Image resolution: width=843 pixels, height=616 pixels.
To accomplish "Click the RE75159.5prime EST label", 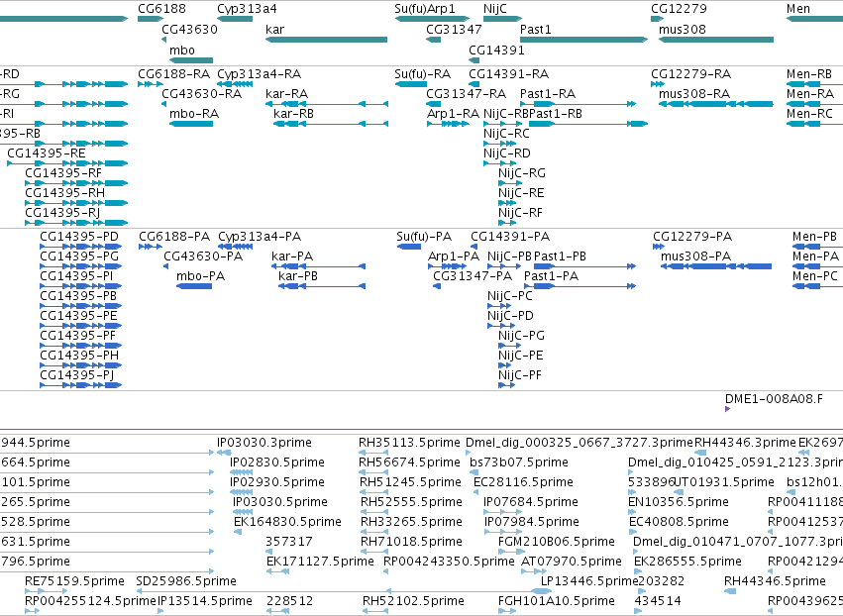I will coord(74,581).
